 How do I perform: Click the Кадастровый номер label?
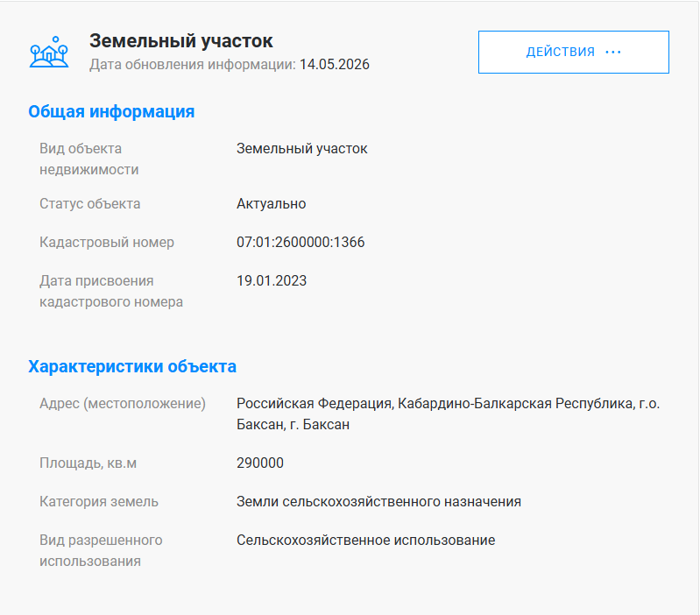pos(107,243)
